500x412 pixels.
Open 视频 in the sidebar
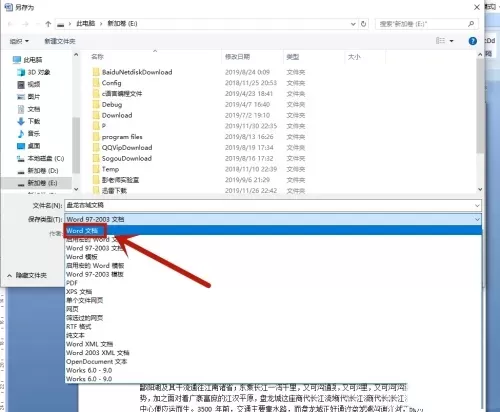(29, 85)
